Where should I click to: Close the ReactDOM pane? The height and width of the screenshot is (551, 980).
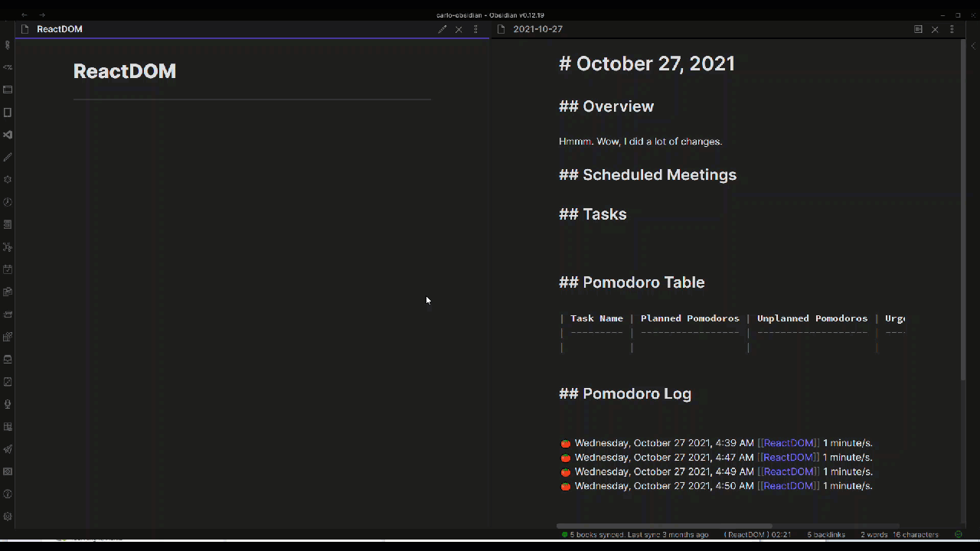pos(459,29)
